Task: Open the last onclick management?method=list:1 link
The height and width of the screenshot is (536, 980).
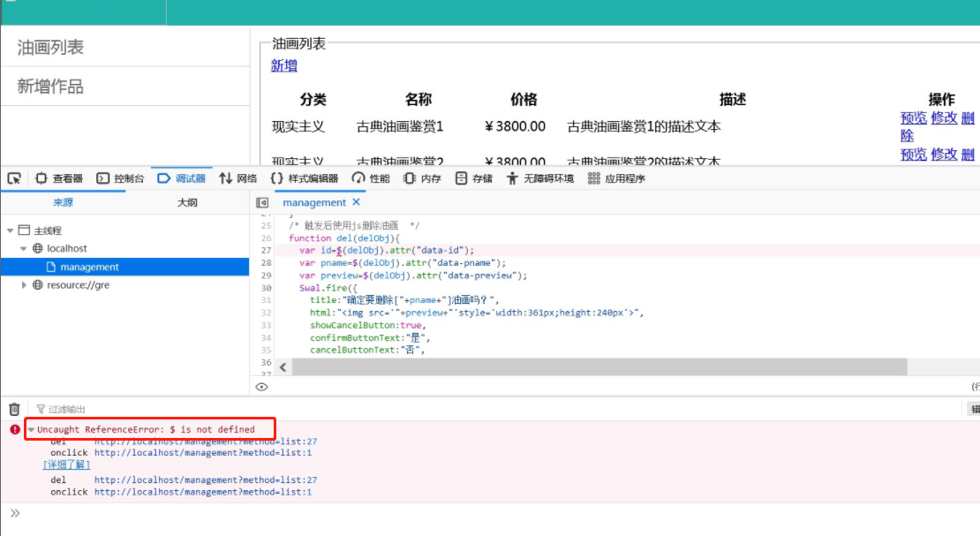Action: click(x=203, y=492)
